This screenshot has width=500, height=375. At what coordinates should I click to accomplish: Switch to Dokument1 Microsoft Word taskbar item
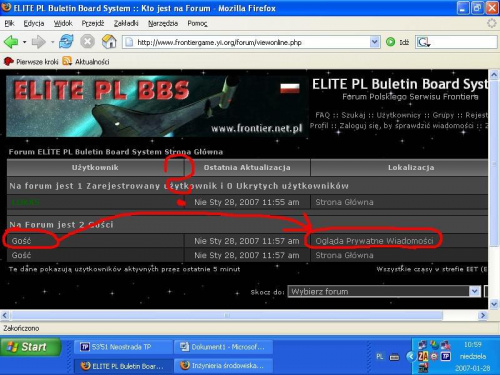pos(223,347)
